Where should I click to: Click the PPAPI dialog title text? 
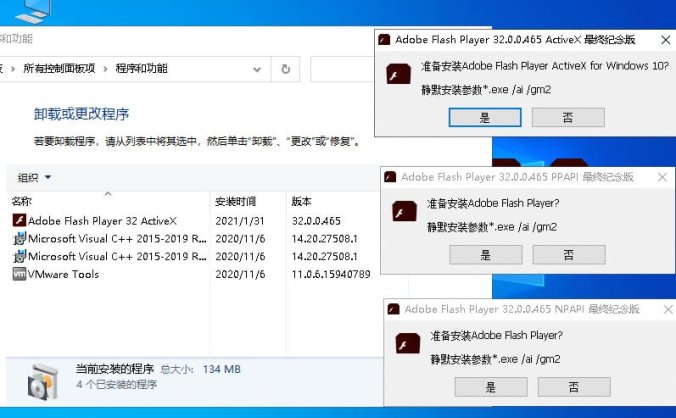[517, 177]
